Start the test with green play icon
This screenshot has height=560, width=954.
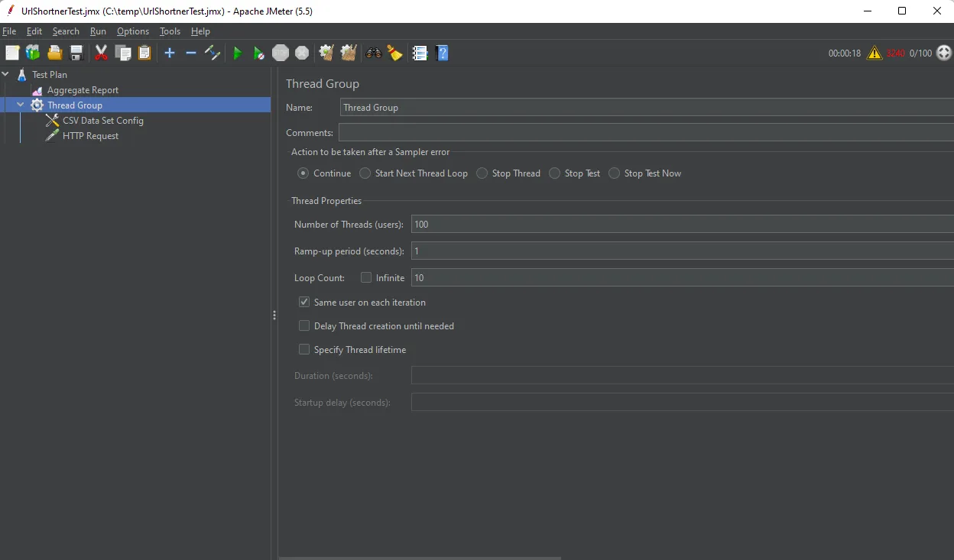click(238, 53)
